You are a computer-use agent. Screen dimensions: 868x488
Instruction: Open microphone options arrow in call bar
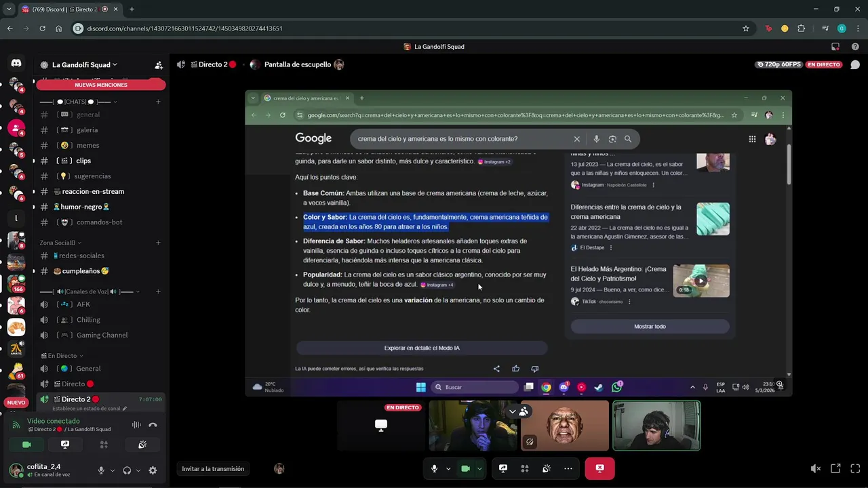point(448,468)
